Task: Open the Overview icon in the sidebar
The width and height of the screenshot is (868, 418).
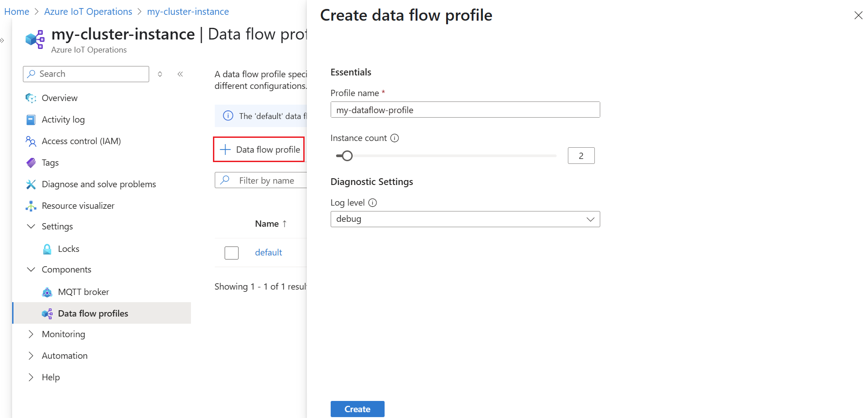Action: (30, 98)
